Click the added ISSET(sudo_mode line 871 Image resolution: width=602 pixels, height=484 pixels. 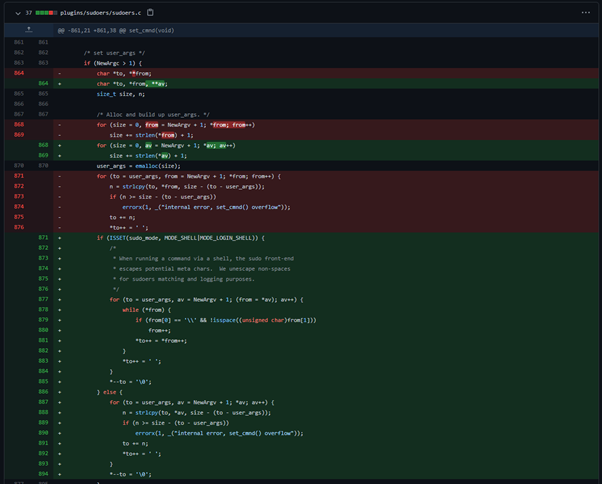click(180, 238)
